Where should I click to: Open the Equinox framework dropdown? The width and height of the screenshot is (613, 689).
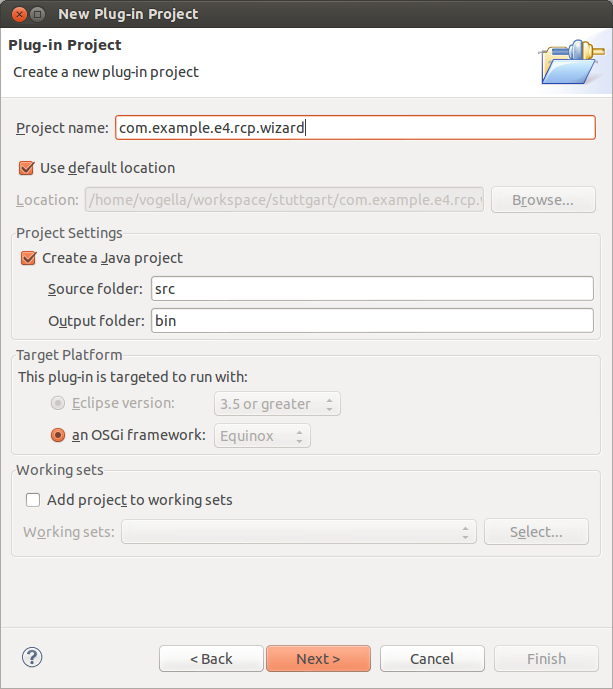262,436
